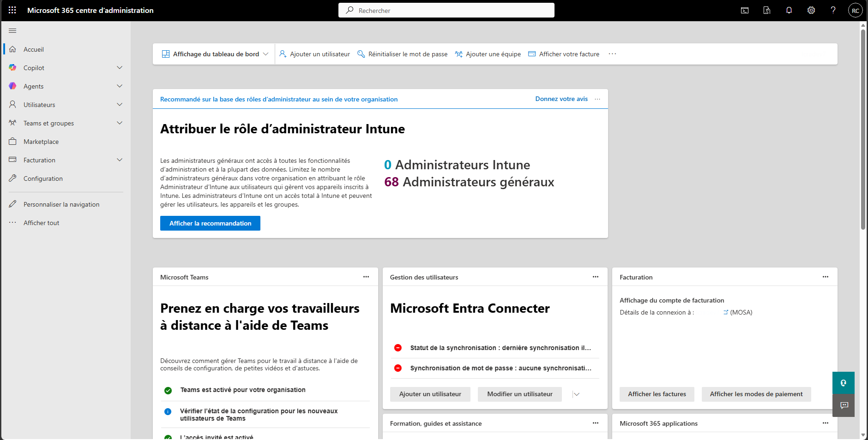Screen dimensions: 868x440
Task: Click the Afficher les factures button
Action: click(x=657, y=394)
